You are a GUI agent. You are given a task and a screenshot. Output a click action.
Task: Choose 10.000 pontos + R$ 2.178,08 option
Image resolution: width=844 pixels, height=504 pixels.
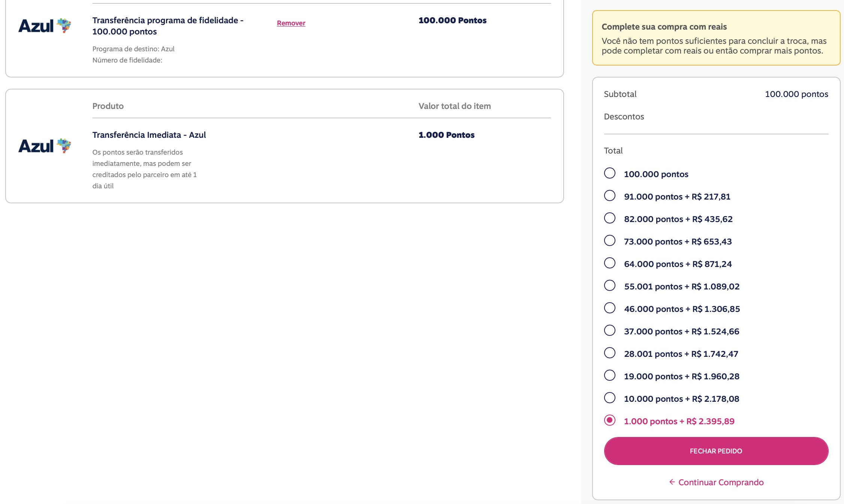(610, 398)
